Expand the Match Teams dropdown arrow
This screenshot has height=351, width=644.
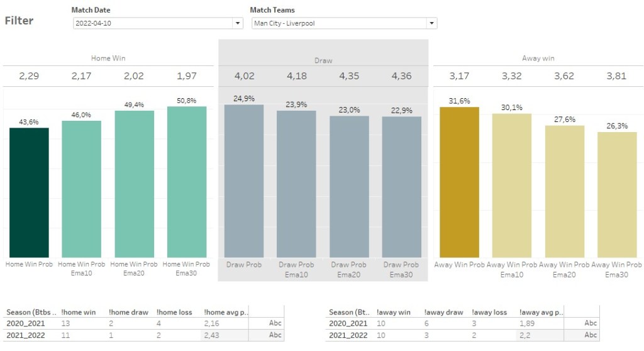tap(431, 23)
